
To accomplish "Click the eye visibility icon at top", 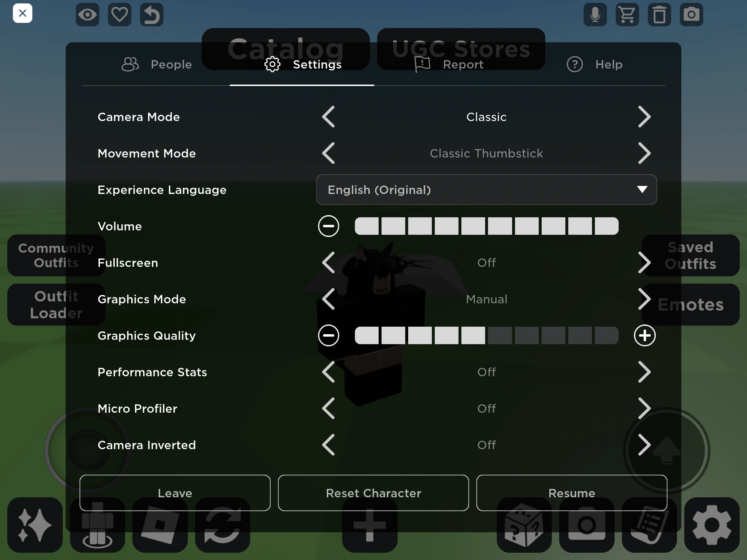I will (x=88, y=15).
